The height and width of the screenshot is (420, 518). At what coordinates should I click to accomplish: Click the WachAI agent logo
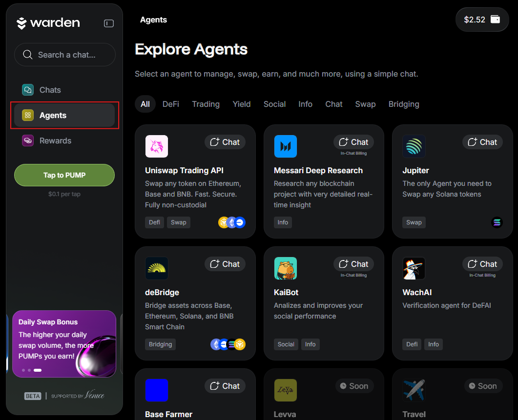414,268
